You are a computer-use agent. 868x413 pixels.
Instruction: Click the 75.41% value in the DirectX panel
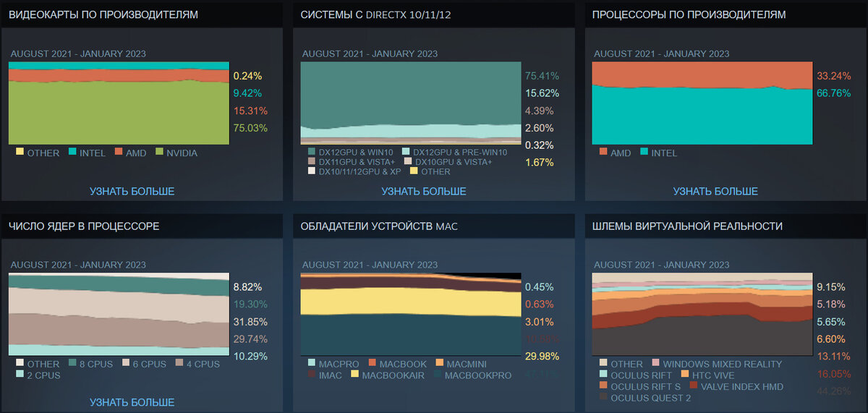tap(542, 76)
